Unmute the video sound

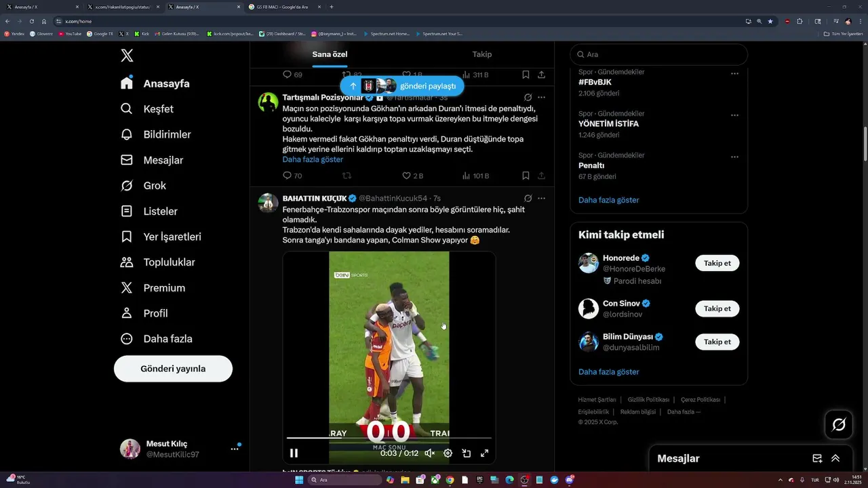pos(429,453)
